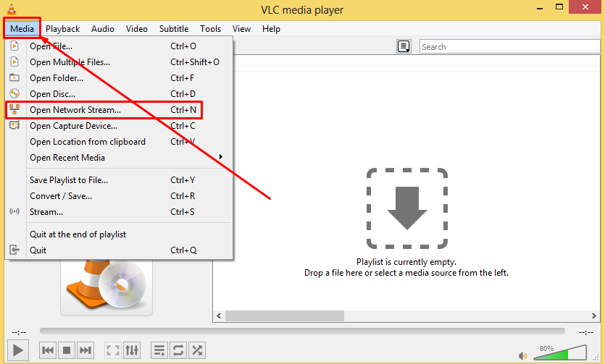Click the playback seek bar

[302, 331]
